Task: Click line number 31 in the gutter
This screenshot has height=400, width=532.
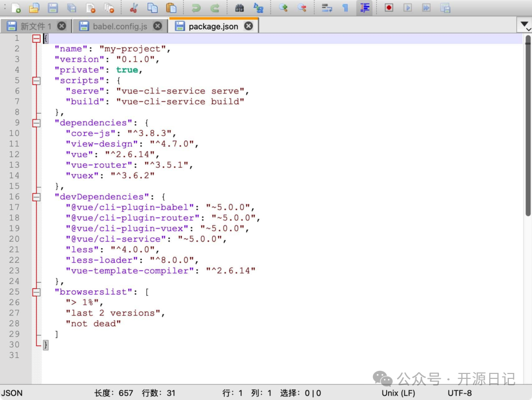Action: (x=14, y=355)
